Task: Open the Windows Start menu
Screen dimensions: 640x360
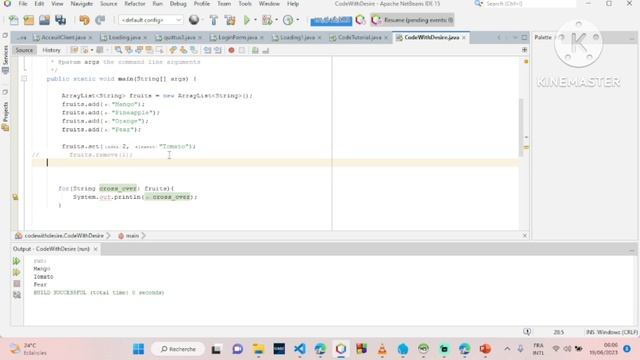Action: [138, 349]
